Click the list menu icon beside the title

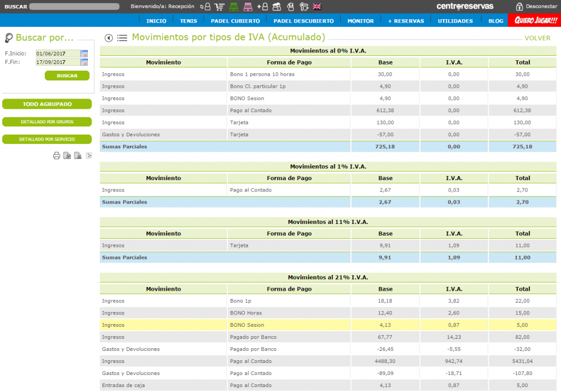click(x=122, y=38)
